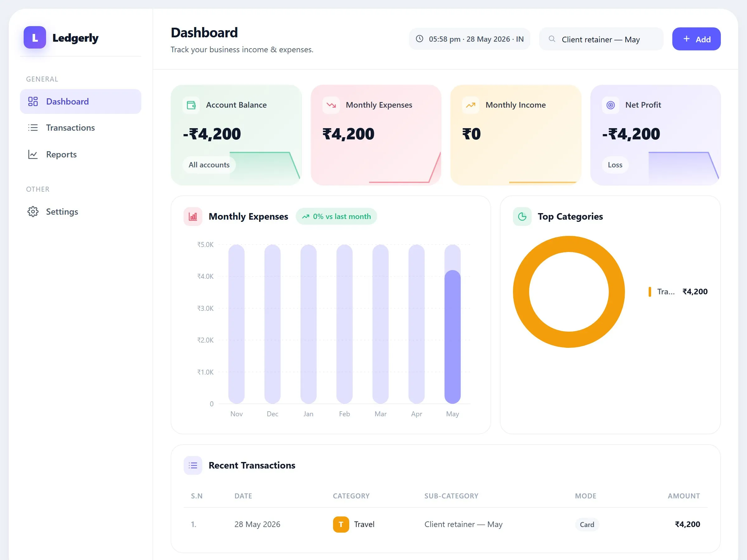747x560 pixels.
Task: Click the -₹4,200 Net Profit value
Action: (631, 134)
